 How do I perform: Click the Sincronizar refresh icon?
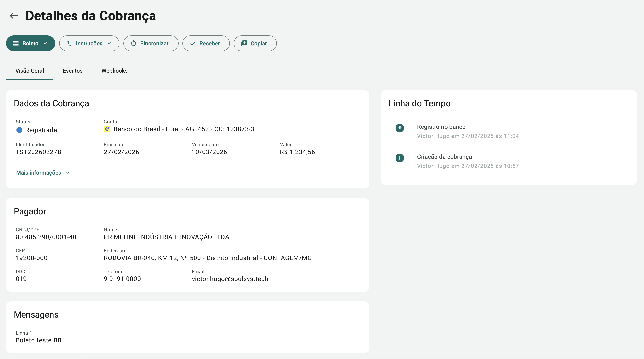pos(133,43)
